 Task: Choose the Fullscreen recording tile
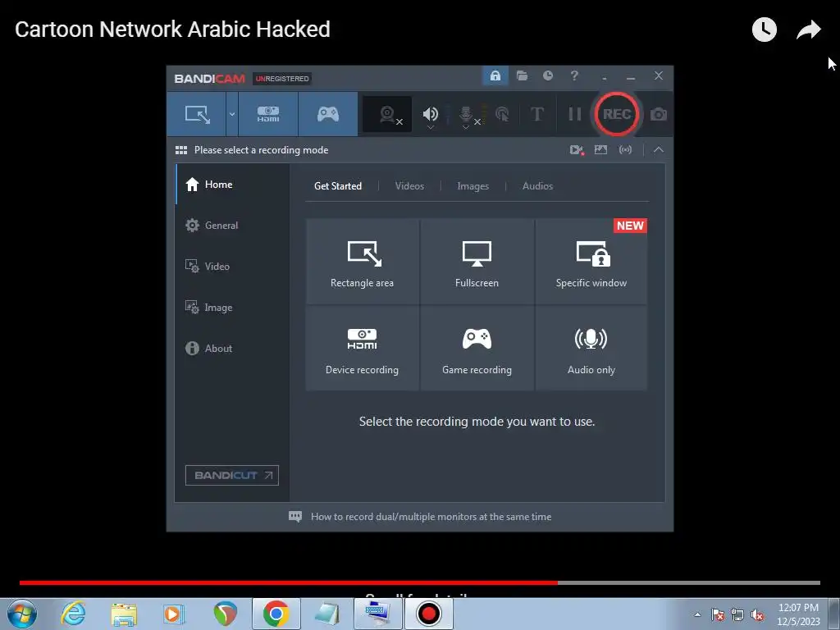(x=477, y=262)
